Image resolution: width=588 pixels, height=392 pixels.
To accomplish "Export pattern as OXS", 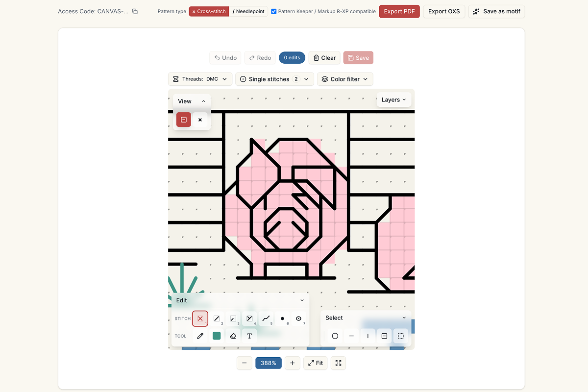I will point(444,11).
